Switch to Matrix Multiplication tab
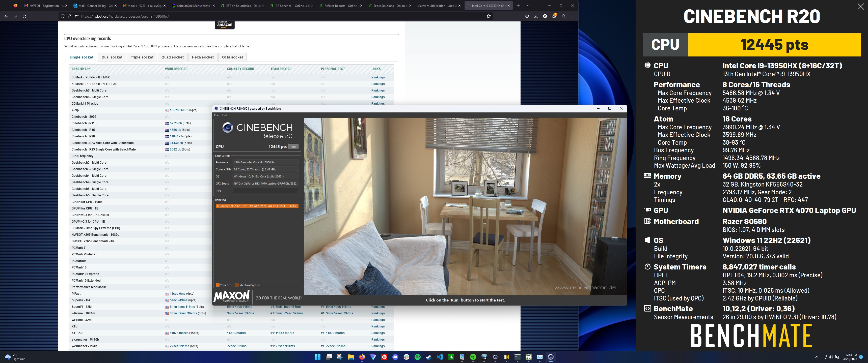This screenshot has width=868, height=363. pyautogui.click(x=439, y=6)
